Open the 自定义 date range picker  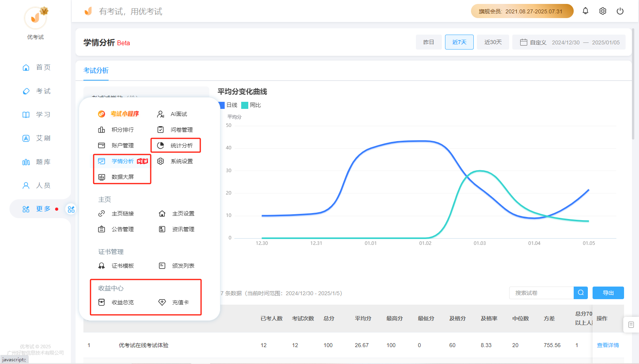tap(569, 42)
